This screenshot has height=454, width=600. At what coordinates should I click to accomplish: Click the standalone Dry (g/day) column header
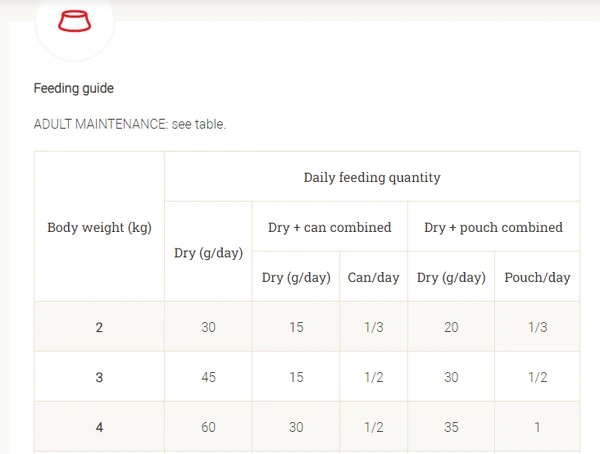pos(208,252)
